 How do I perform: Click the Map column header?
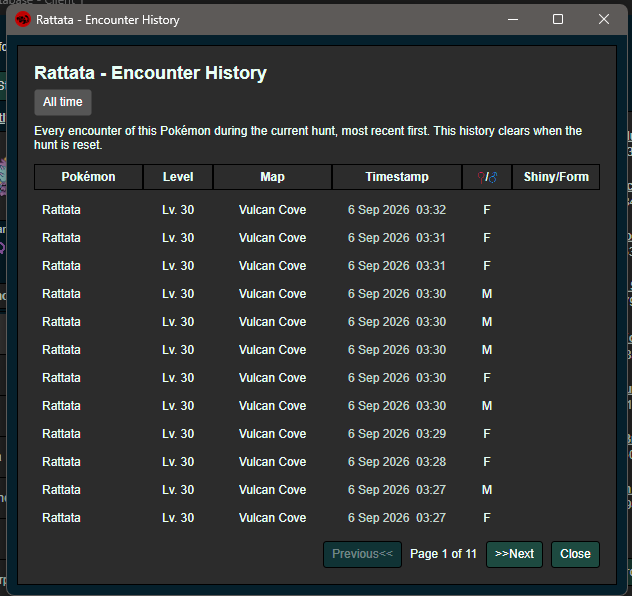coord(272,177)
